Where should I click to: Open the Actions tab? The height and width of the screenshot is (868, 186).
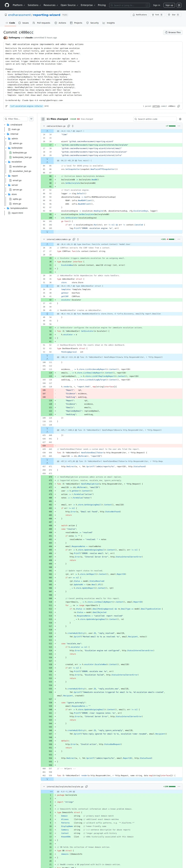point(60,23)
